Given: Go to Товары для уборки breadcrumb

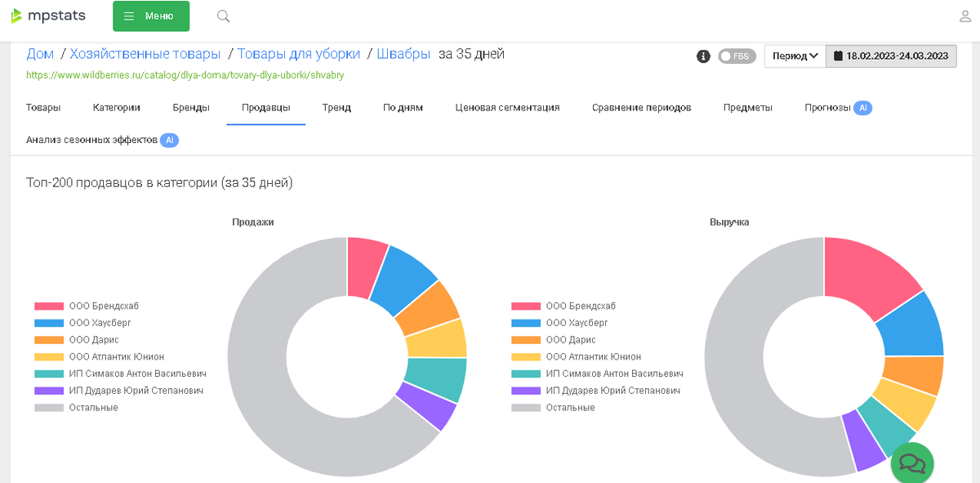Looking at the screenshot, I should 299,54.
